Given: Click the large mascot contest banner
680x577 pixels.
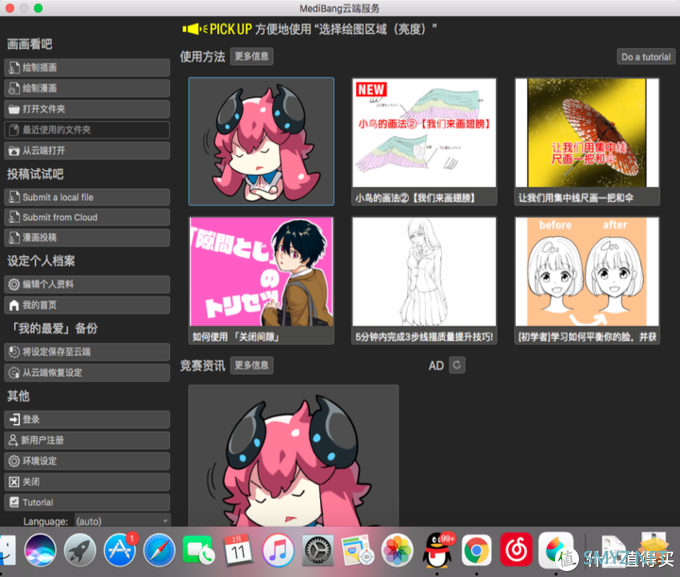Looking at the screenshot, I should (294, 456).
